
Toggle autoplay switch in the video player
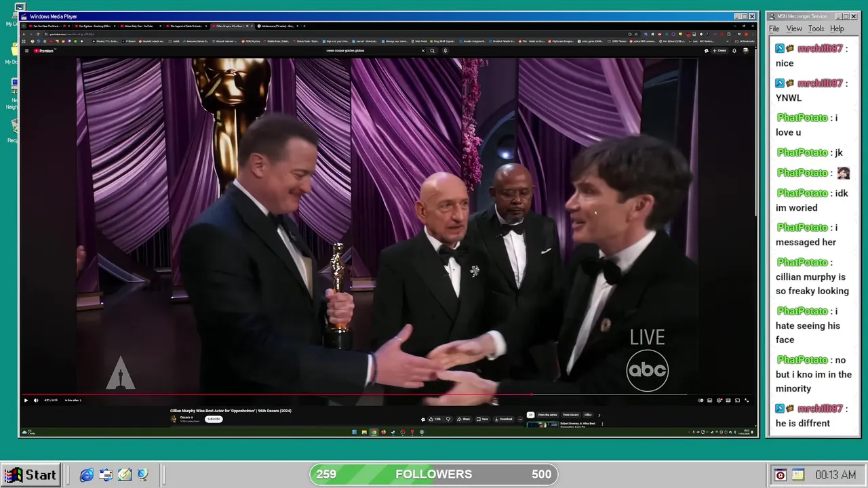[701, 401]
